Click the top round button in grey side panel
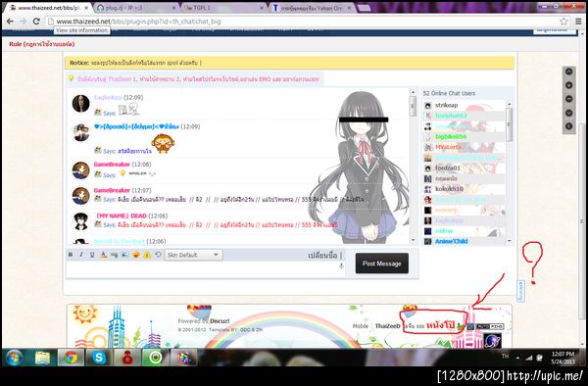Viewport: 588px width, 386px height. point(568,72)
